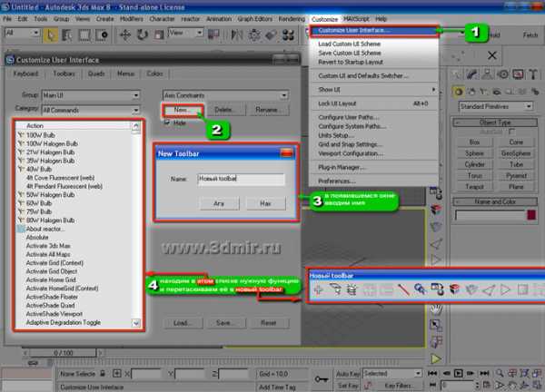The height and width of the screenshot is (392, 545).
Task: Click the red object color swatch
Action: click(531, 215)
